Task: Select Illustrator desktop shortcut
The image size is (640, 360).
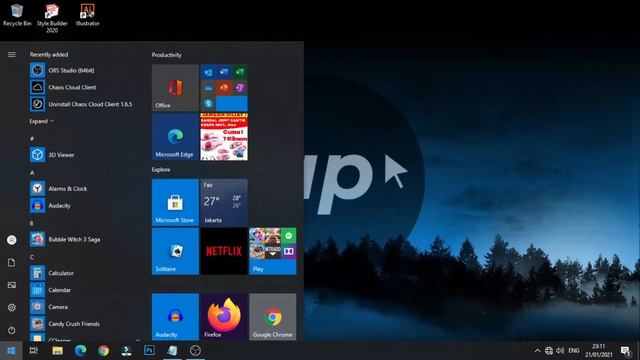Action: point(87,15)
